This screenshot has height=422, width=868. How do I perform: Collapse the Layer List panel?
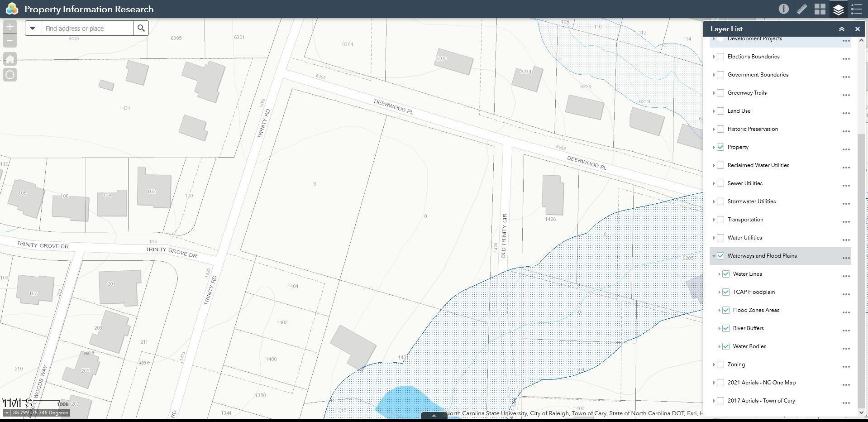click(841, 29)
